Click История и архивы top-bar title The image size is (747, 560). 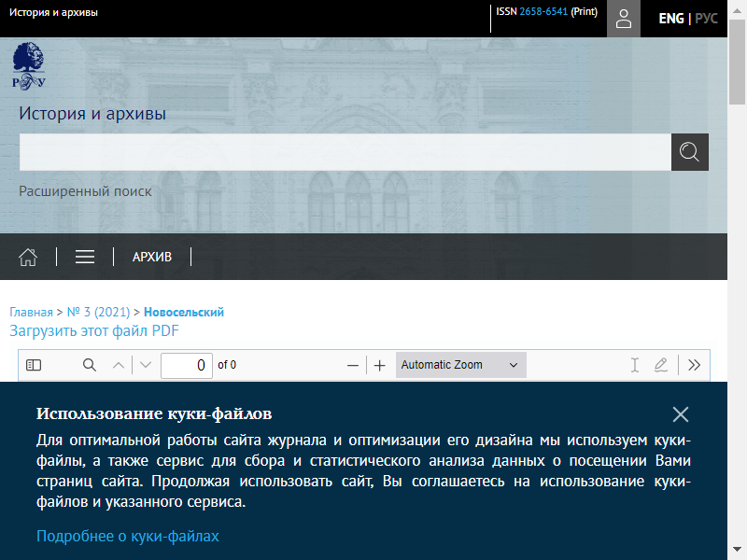pyautogui.click(x=53, y=12)
